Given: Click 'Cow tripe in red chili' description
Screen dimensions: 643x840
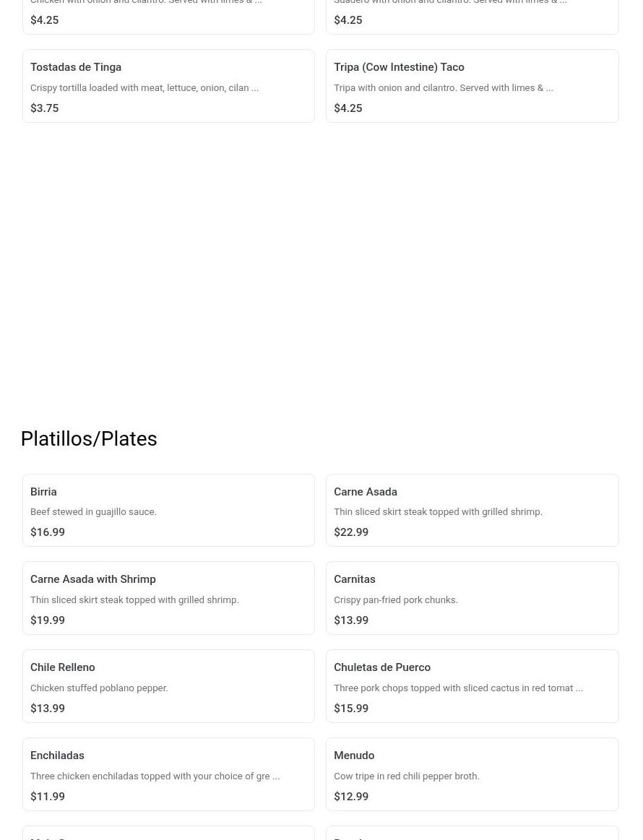Looking at the screenshot, I should click(407, 776).
